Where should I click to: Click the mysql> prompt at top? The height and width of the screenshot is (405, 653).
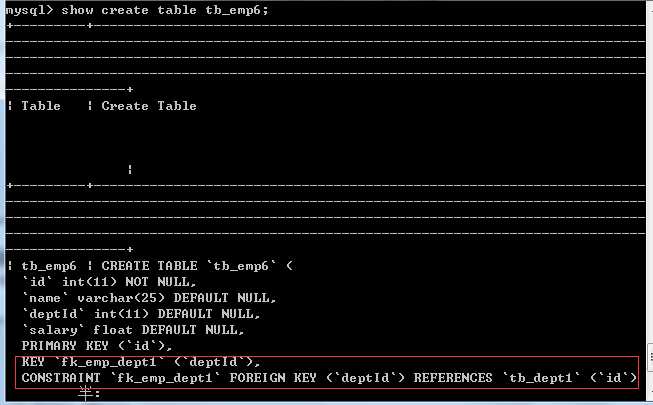[28, 9]
